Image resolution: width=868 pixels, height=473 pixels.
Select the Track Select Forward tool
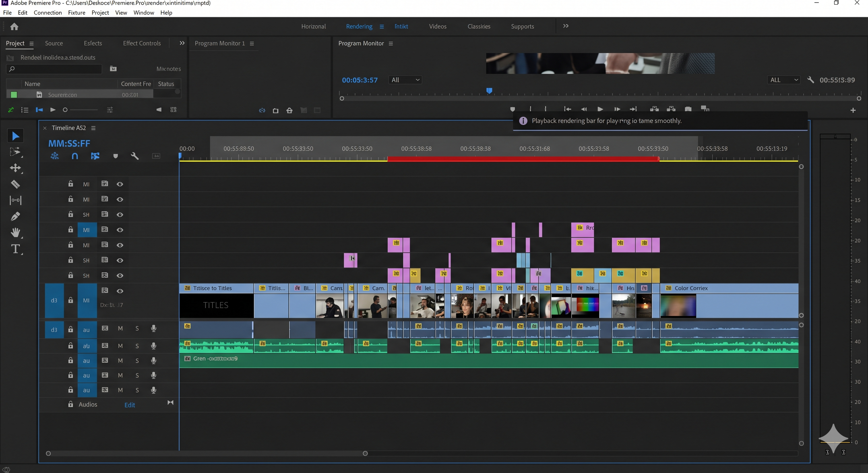coord(15,152)
